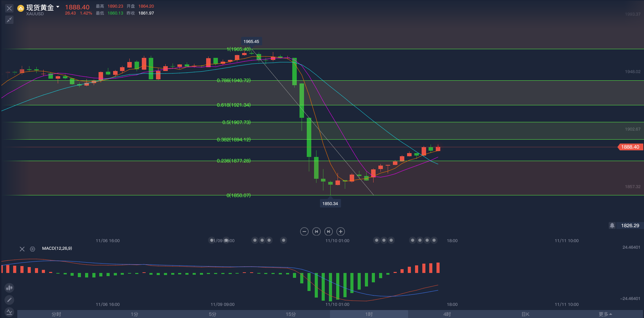Click the collapse fullscreen arrows icon
The image size is (644, 318).
[9, 20]
